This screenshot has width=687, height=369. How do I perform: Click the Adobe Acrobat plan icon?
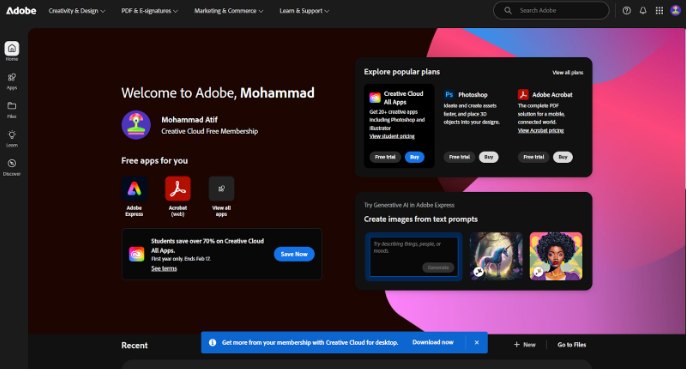coord(523,95)
